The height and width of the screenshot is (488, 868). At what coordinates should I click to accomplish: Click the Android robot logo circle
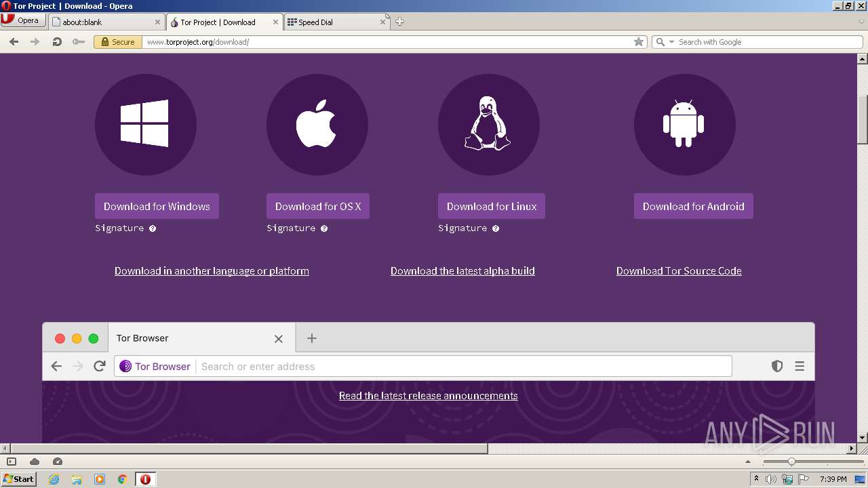click(x=684, y=125)
